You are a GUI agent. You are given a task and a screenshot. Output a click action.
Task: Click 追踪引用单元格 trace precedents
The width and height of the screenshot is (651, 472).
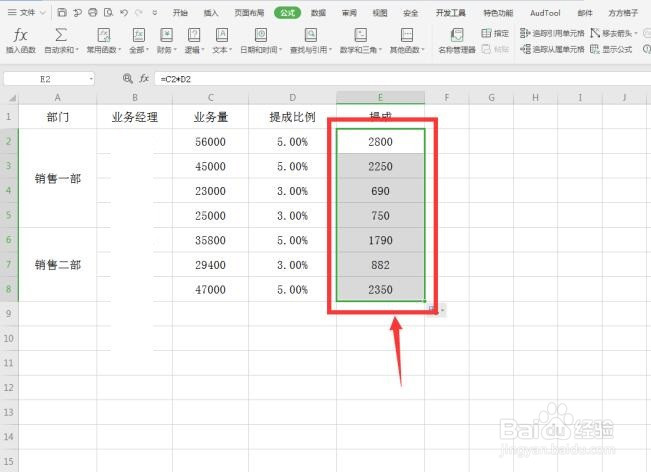552,33
